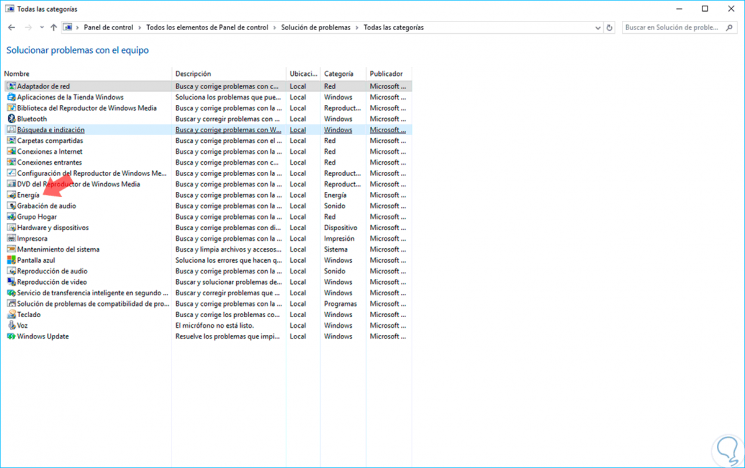The height and width of the screenshot is (468, 745).
Task: Click the Carpetas compartidas icon
Action: coord(11,141)
